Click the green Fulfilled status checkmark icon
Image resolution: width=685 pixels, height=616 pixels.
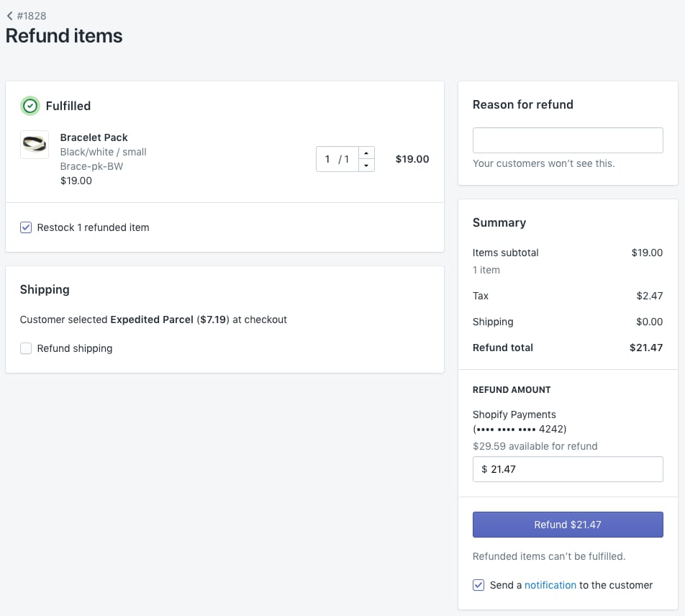pyautogui.click(x=30, y=106)
